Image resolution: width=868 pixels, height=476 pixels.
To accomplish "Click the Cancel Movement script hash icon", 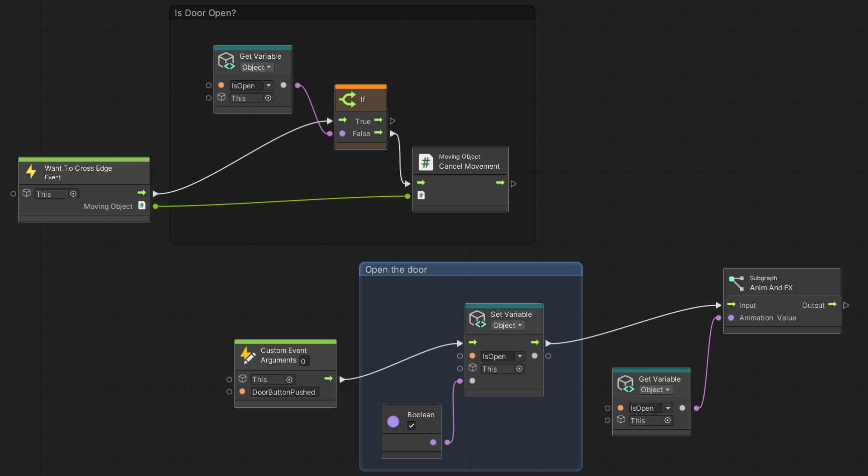I will click(x=425, y=162).
